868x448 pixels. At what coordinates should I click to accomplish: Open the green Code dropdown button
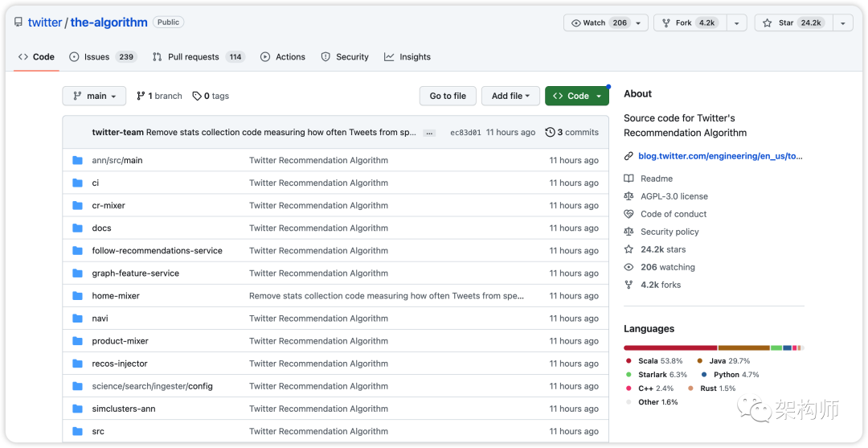click(577, 96)
